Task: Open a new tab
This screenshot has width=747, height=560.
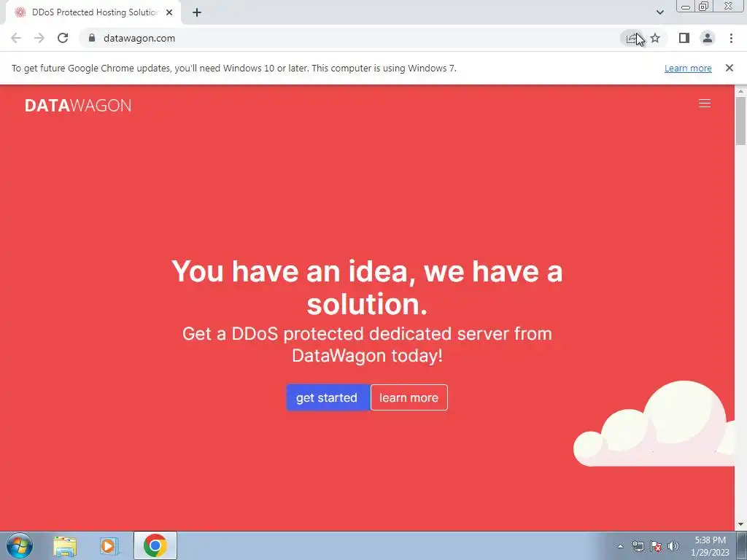Action: (x=197, y=12)
